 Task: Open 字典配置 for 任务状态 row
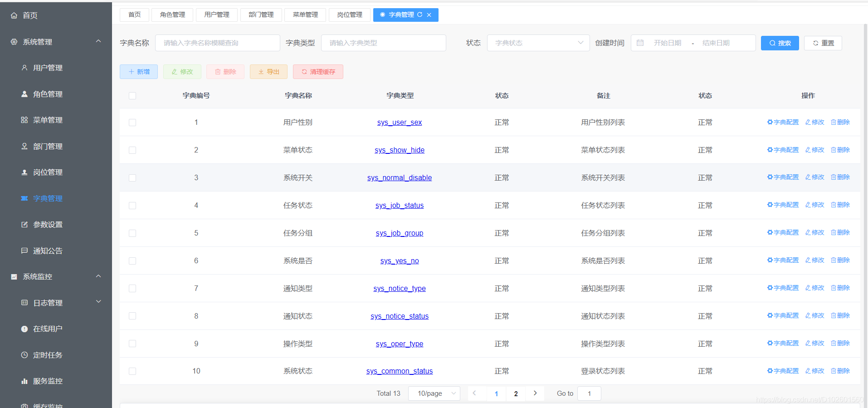tap(783, 205)
